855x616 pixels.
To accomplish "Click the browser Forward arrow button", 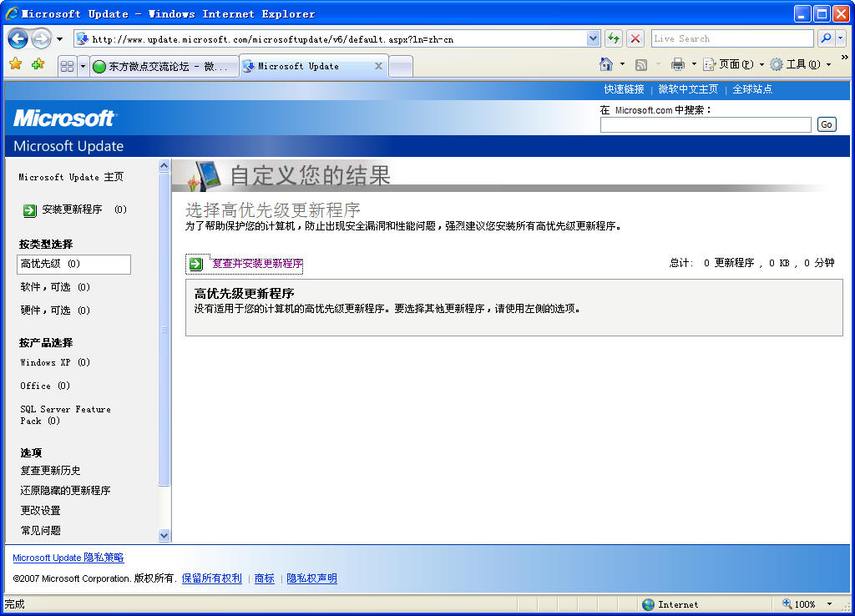I will click(42, 38).
